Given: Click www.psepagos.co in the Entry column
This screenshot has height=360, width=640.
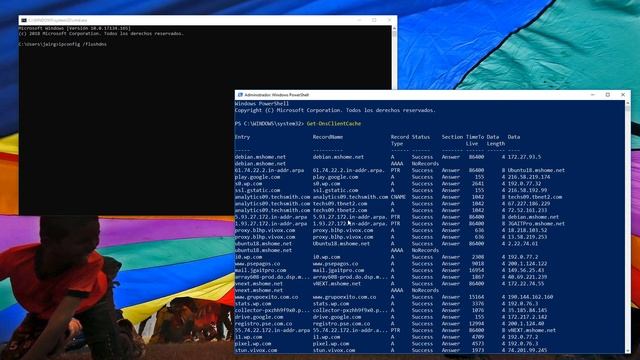Looking at the screenshot, I should pyautogui.click(x=258, y=264).
